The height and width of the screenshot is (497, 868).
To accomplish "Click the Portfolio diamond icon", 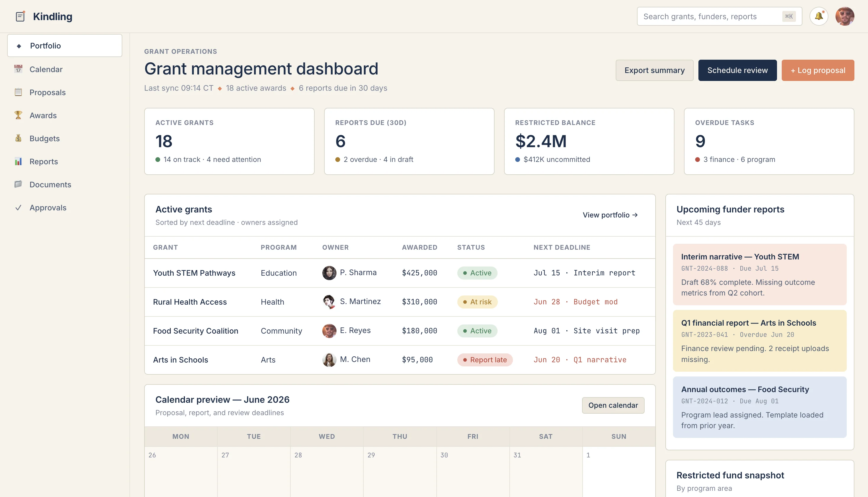I will click(19, 46).
